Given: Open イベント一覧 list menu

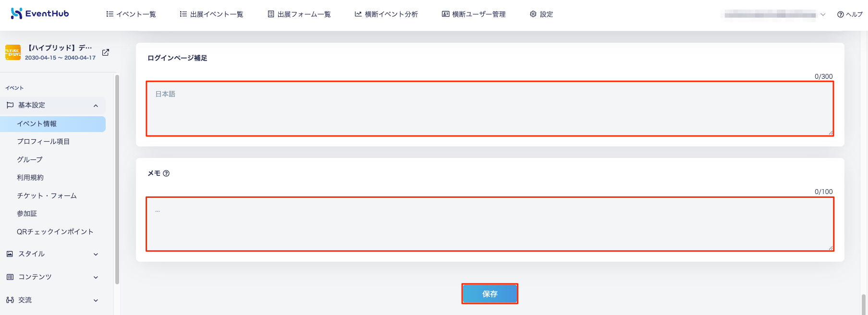Looking at the screenshot, I should pos(131,14).
